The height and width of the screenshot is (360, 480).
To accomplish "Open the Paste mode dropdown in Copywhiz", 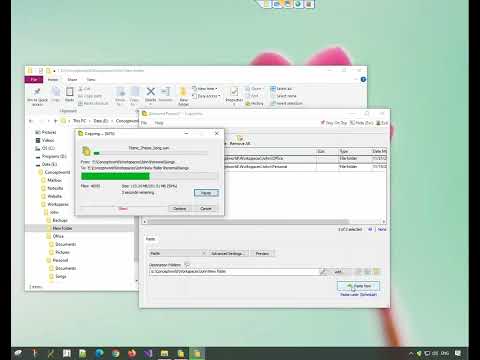I will tap(177, 253).
